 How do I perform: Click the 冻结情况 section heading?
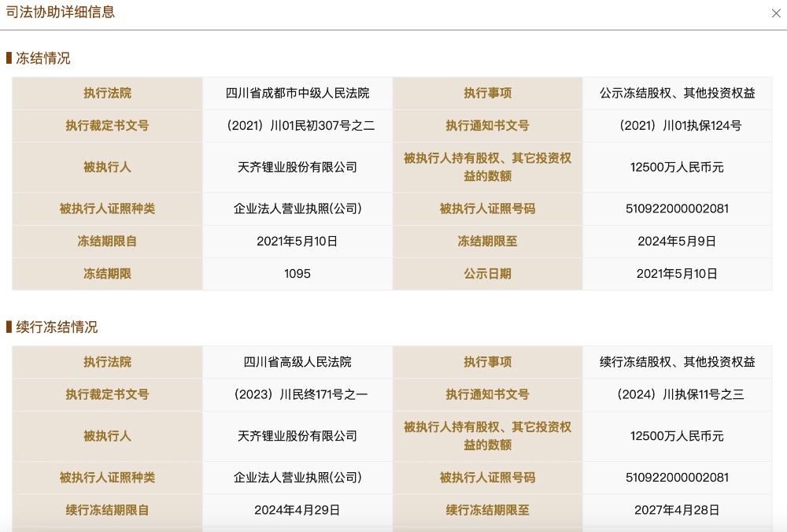pyautogui.click(x=43, y=58)
